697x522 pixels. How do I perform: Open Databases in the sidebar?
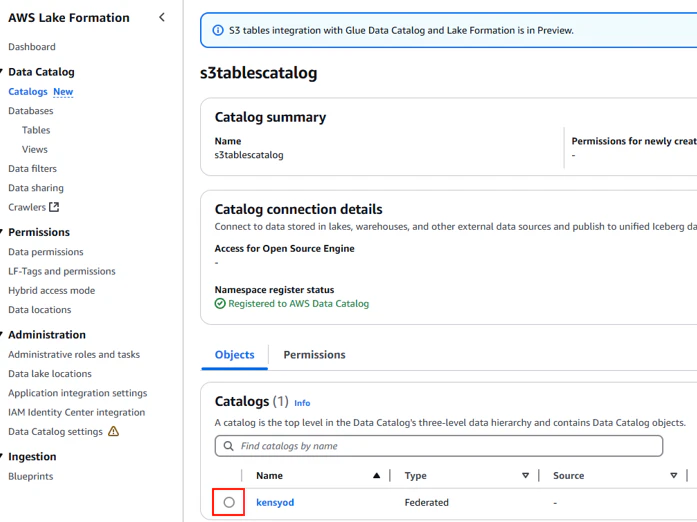pyautogui.click(x=31, y=111)
